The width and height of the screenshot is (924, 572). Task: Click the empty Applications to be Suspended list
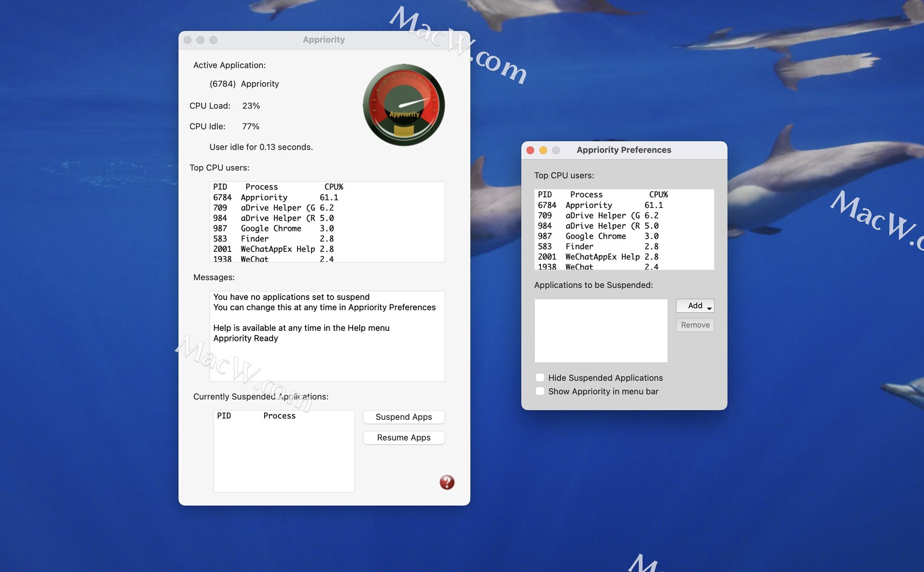tap(601, 331)
